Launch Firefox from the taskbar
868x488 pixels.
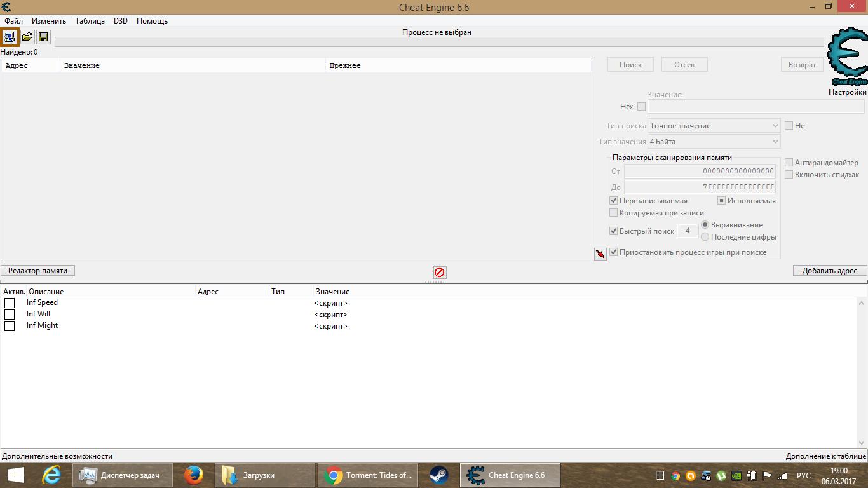(x=193, y=475)
